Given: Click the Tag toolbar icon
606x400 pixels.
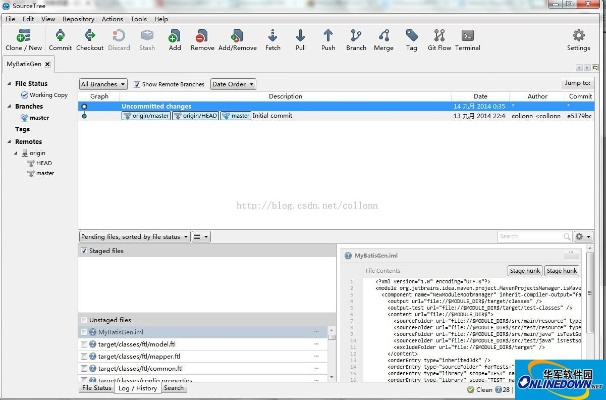Looking at the screenshot, I should [412, 38].
